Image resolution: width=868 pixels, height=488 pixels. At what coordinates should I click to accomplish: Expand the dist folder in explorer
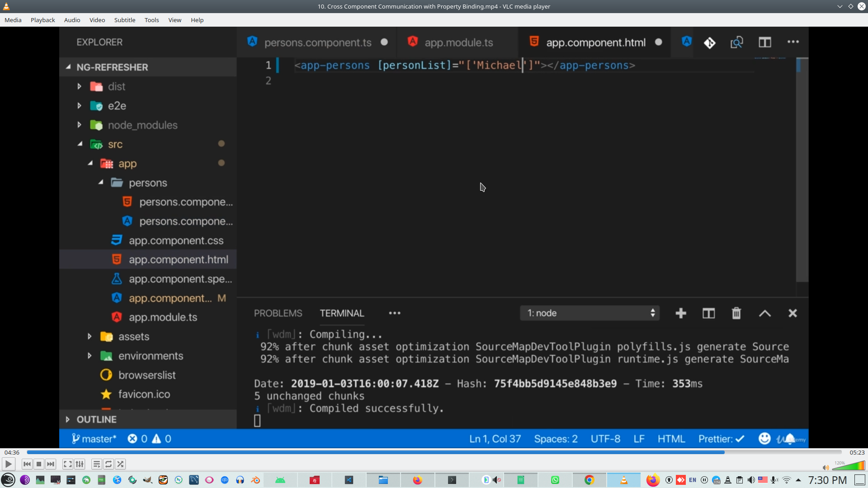[80, 86]
